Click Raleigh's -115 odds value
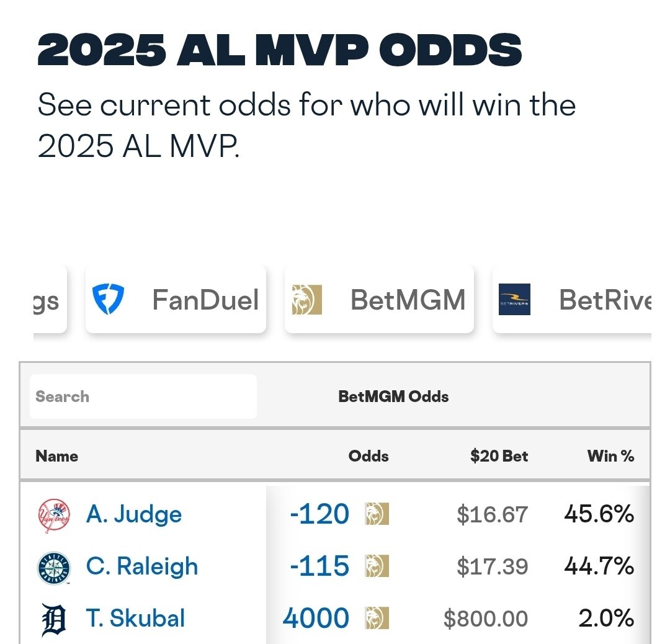Image resolution: width=670 pixels, height=644 pixels. [319, 566]
